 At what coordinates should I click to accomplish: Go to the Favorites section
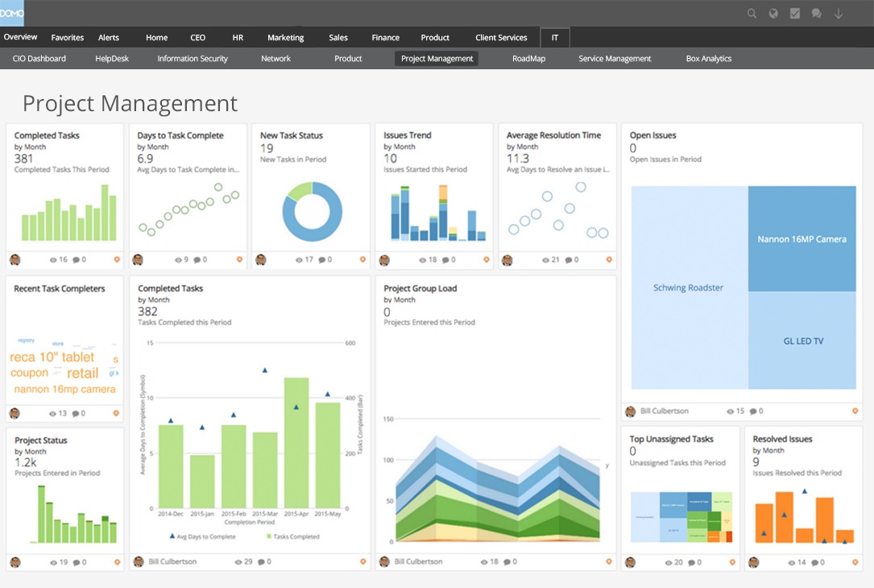click(68, 38)
